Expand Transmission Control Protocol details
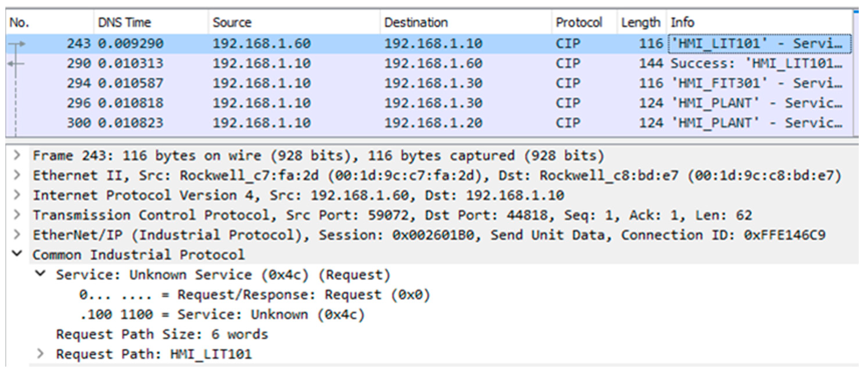The width and height of the screenshot is (868, 377). click(x=16, y=215)
